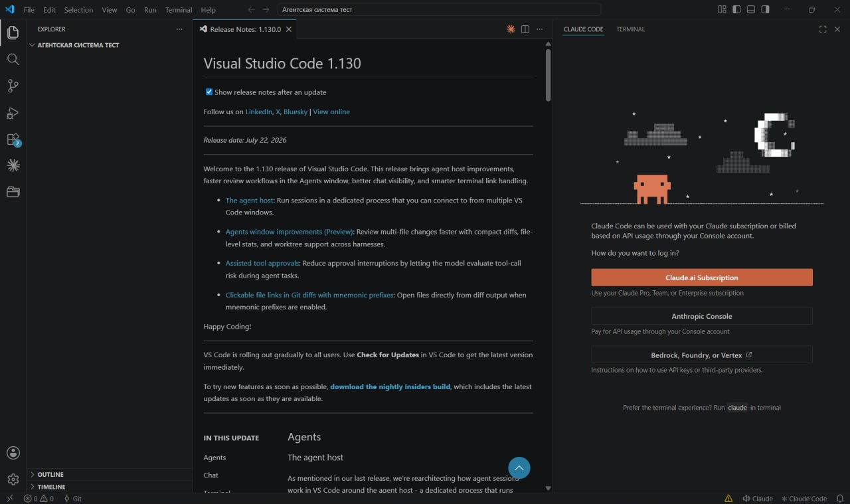Collapse the АГЕНТСКАЯ СИСТЕМА ТЕСТ folder section
This screenshot has width=850, height=504.
pyautogui.click(x=110, y=45)
